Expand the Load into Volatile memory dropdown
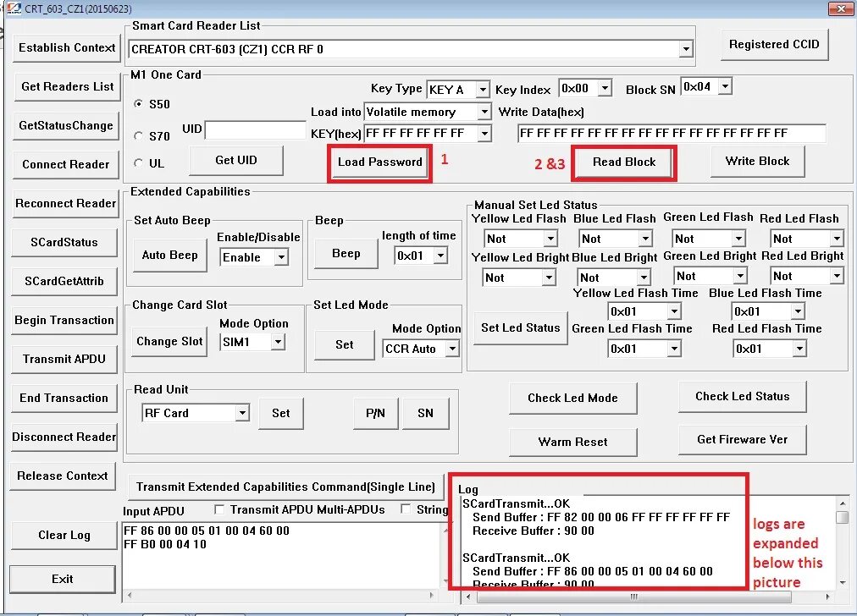 484,112
